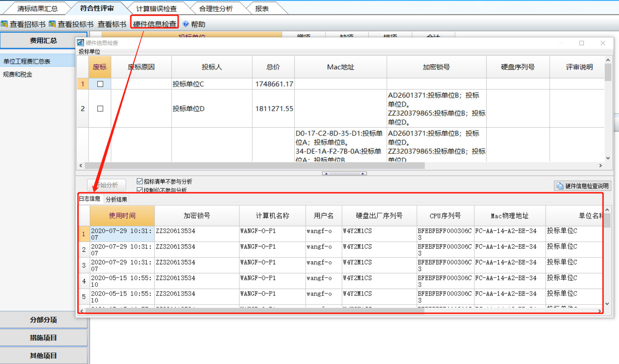Click the splitter handle between panels

click(344, 174)
